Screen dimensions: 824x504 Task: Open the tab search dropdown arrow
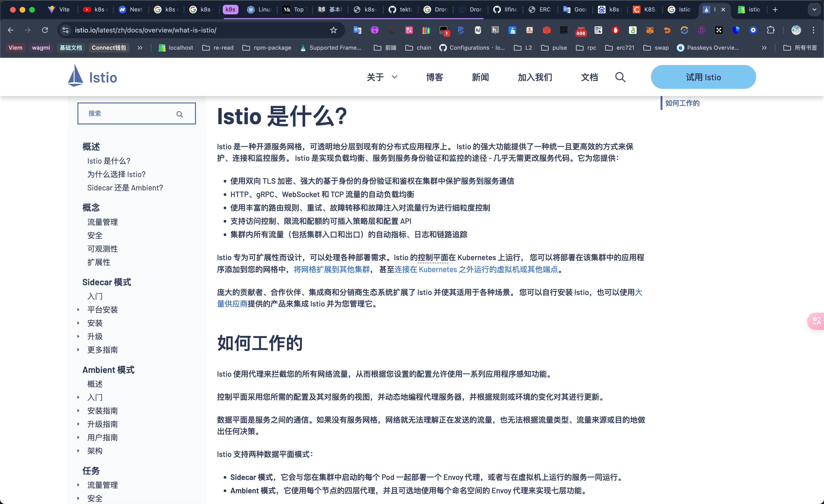pos(814,9)
